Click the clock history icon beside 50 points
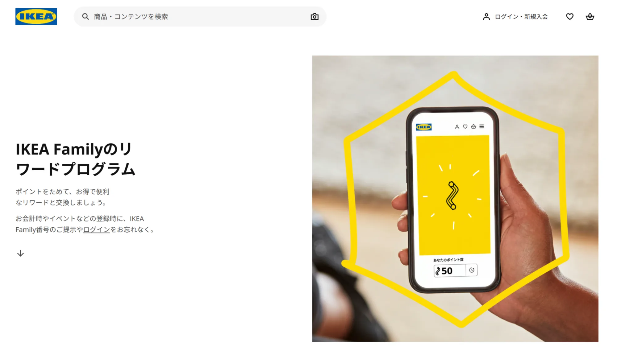Viewport: 617px width, 364px height. tap(472, 270)
